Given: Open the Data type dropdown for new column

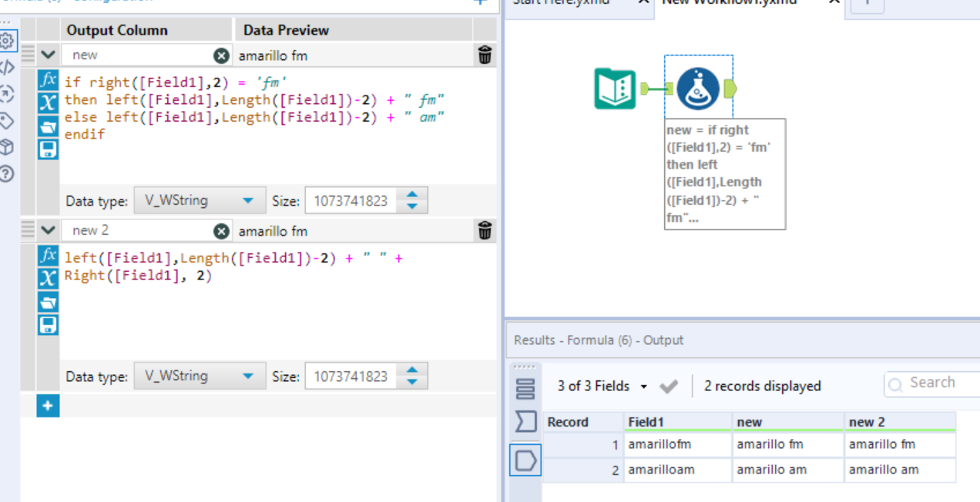Looking at the screenshot, I should tap(199, 200).
